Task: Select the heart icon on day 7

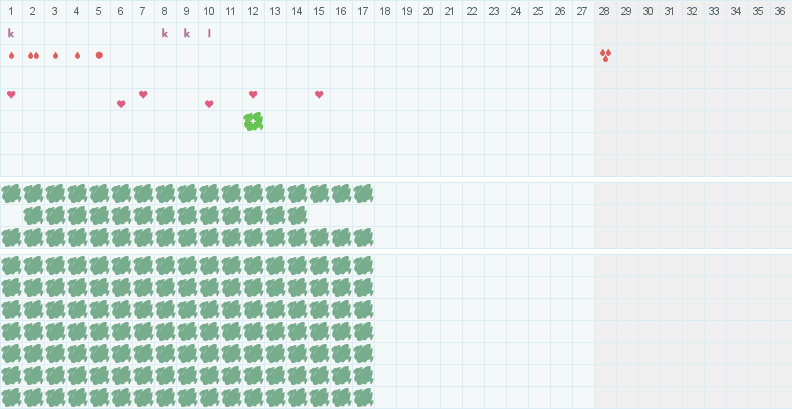Action: (143, 95)
